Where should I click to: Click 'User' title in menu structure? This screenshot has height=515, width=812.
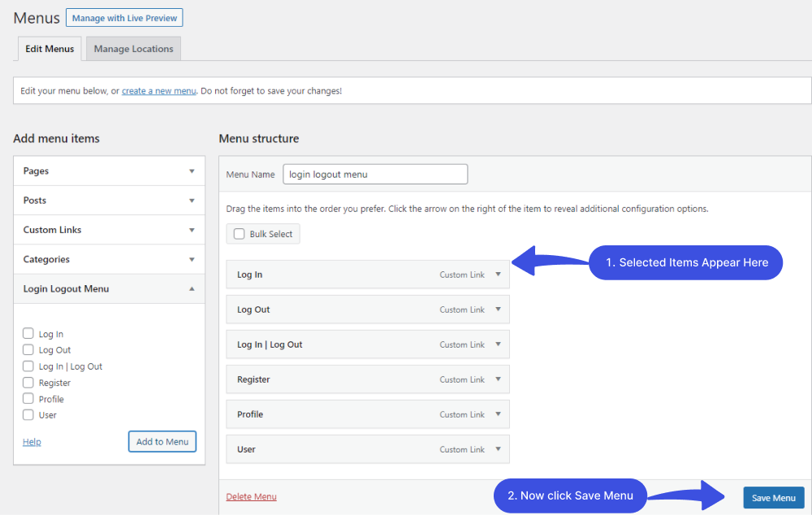pyautogui.click(x=246, y=449)
